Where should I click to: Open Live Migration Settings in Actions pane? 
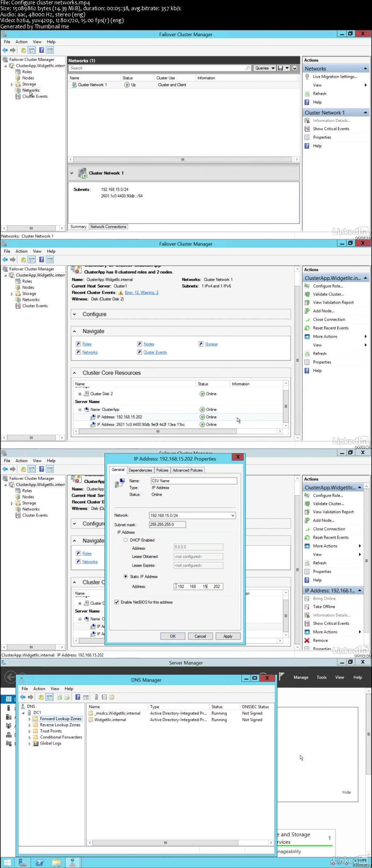tap(335, 77)
